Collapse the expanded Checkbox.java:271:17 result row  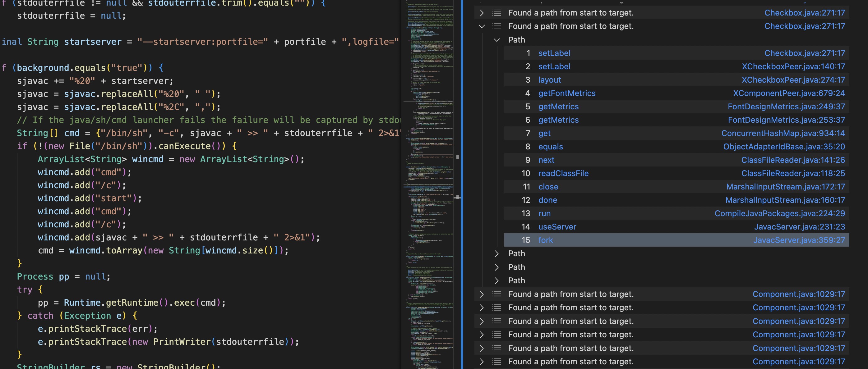point(482,26)
